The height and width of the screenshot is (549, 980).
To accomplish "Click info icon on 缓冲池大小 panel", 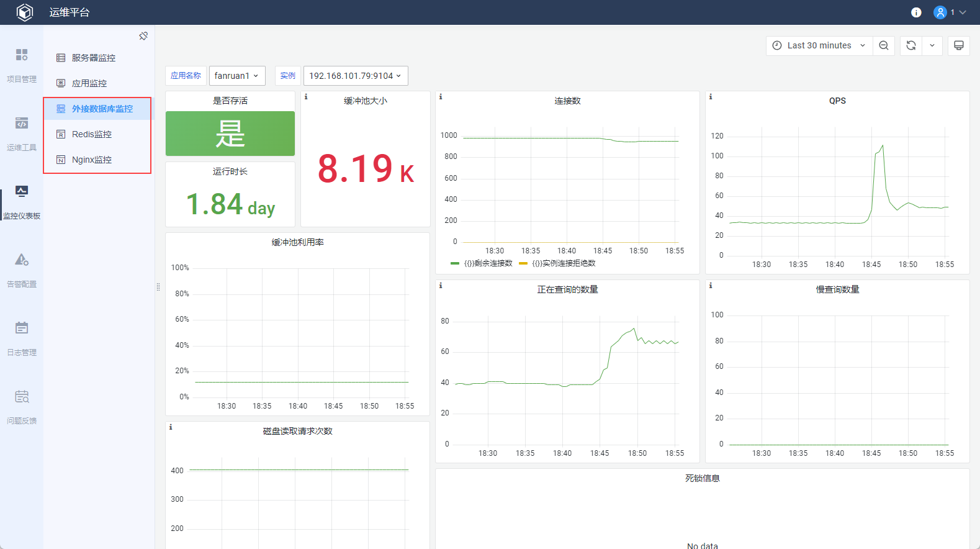I will click(x=306, y=97).
